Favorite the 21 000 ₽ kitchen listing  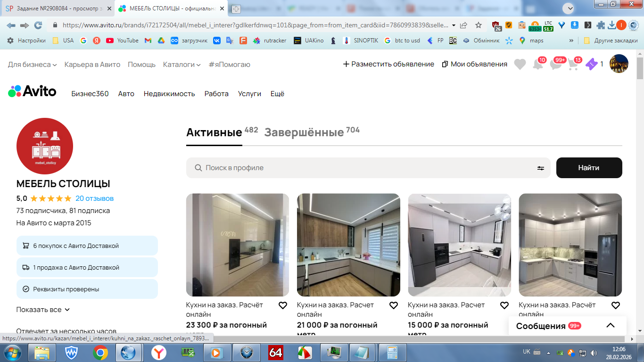394,305
